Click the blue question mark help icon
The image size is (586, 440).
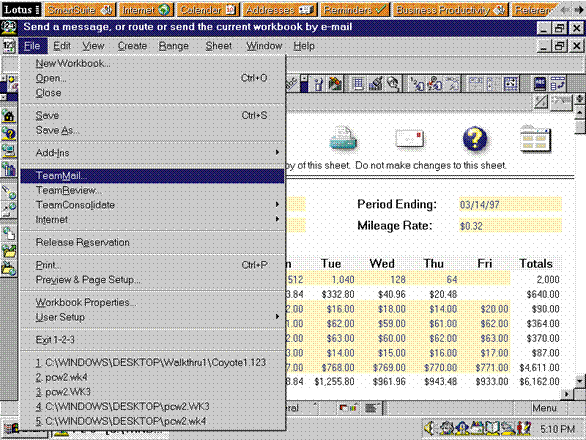point(475,139)
